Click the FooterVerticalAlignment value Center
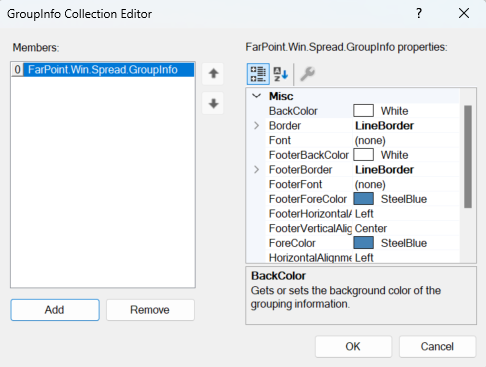Screen dimensions: 486x367 371,228
